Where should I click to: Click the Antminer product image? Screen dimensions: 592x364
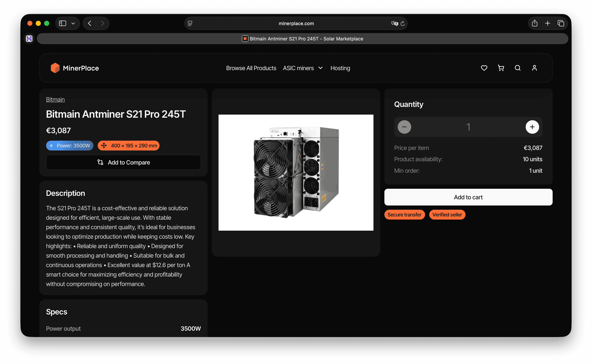[x=296, y=172]
